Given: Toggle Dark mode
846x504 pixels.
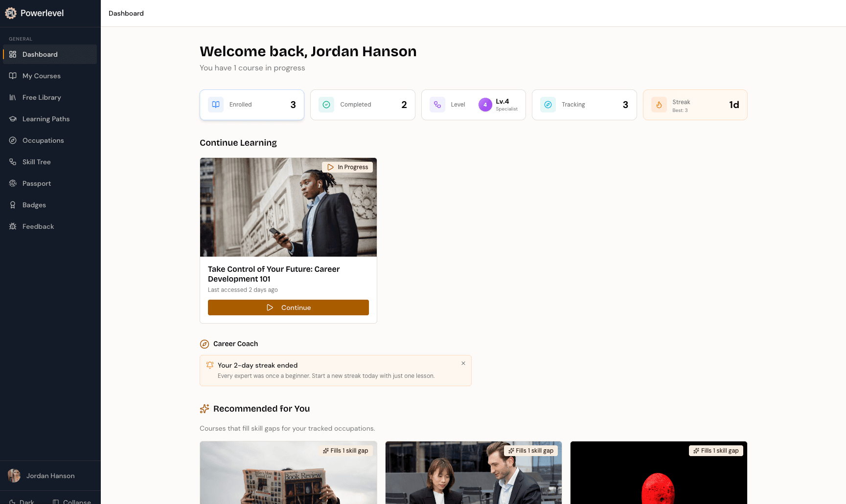Looking at the screenshot, I should (x=22, y=501).
